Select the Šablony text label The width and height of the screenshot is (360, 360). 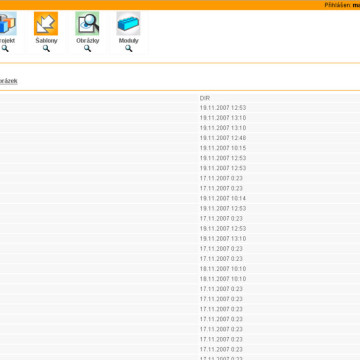pos(46,41)
